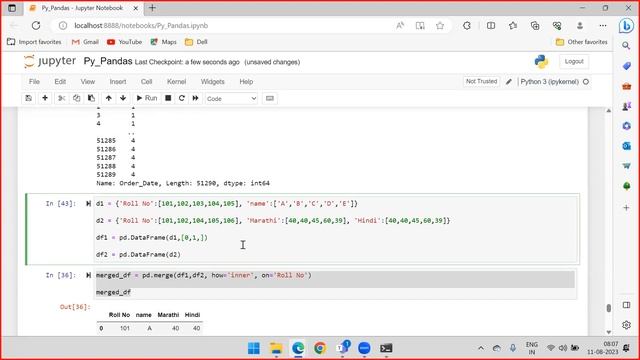Open File Explorer from taskbar
Image resolution: width=640 pixels, height=360 pixels.
pyautogui.click(x=276, y=348)
